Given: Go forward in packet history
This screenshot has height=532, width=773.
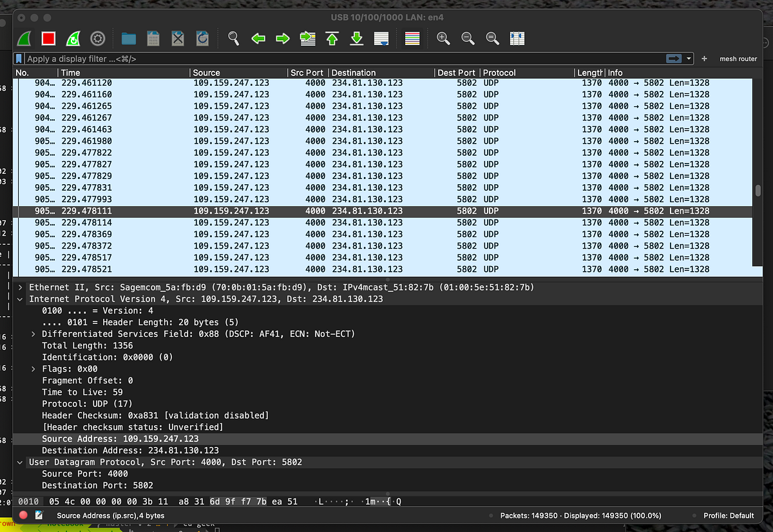Looking at the screenshot, I should pyautogui.click(x=283, y=39).
